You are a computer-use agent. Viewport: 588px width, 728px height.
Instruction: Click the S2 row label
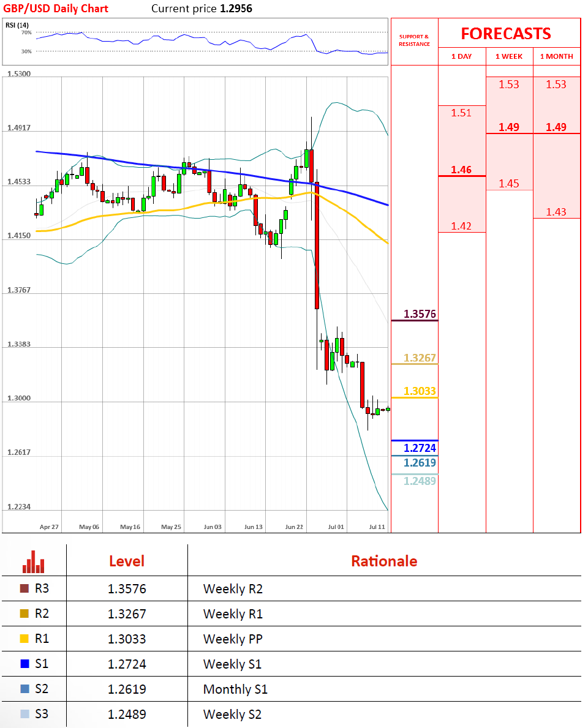pyautogui.click(x=42, y=689)
